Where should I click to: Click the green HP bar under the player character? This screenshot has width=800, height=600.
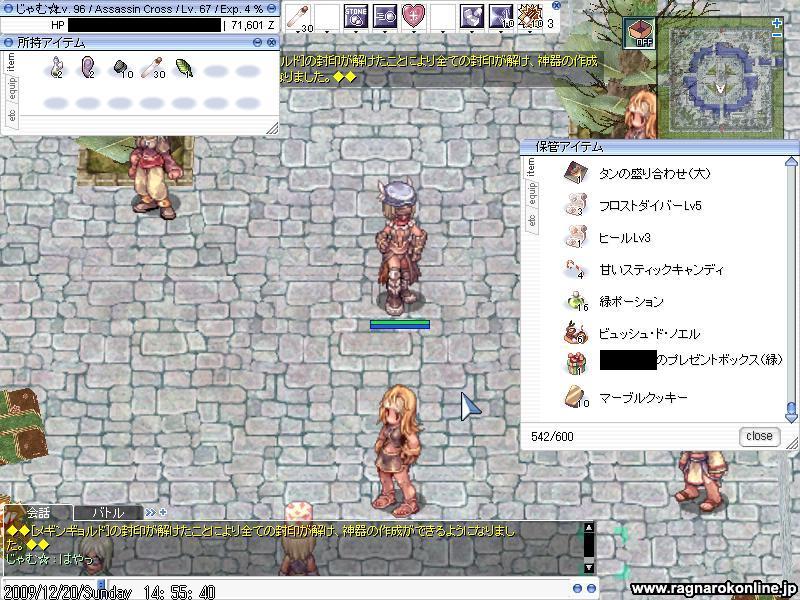tap(400, 324)
